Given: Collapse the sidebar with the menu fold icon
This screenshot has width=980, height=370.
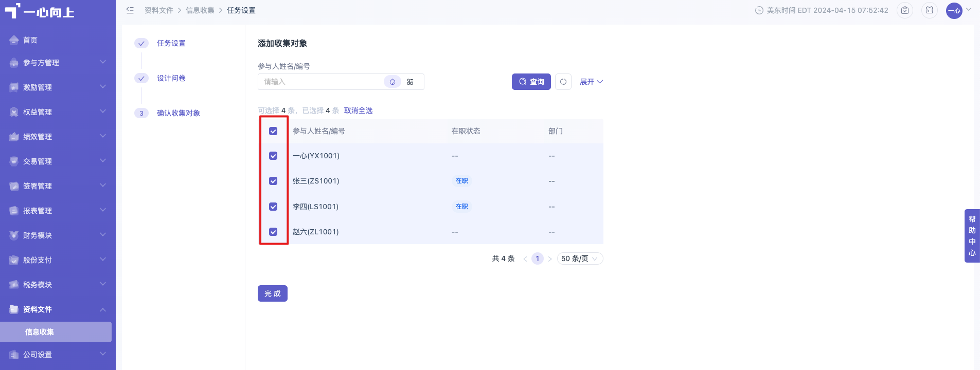Looking at the screenshot, I should 130,10.
